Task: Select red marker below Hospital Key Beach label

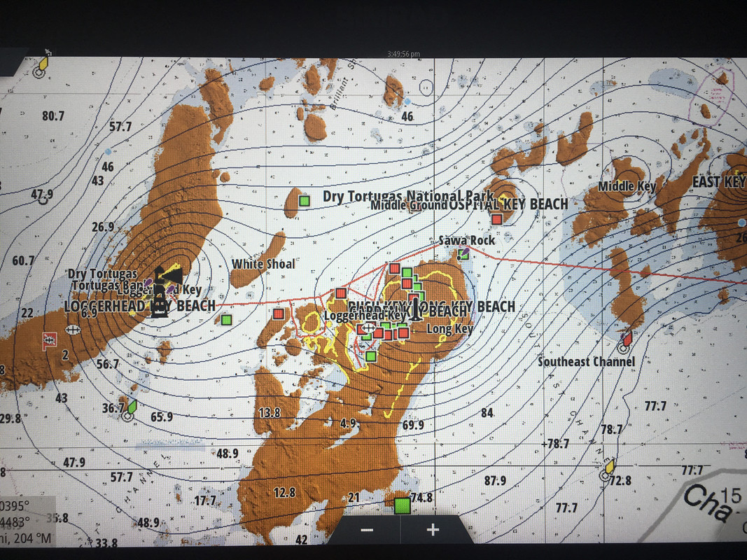Action: [497, 219]
